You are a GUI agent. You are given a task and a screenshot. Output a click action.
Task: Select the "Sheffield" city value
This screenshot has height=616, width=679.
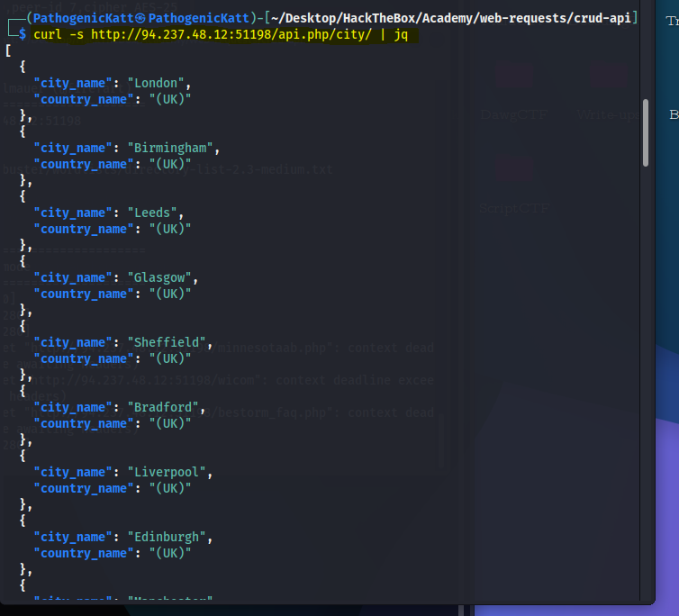[167, 342]
